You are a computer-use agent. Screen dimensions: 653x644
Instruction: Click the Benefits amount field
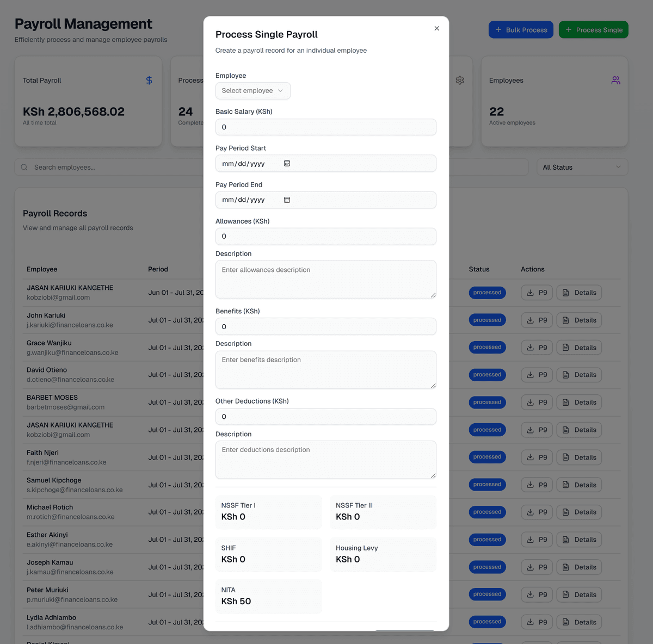click(326, 327)
